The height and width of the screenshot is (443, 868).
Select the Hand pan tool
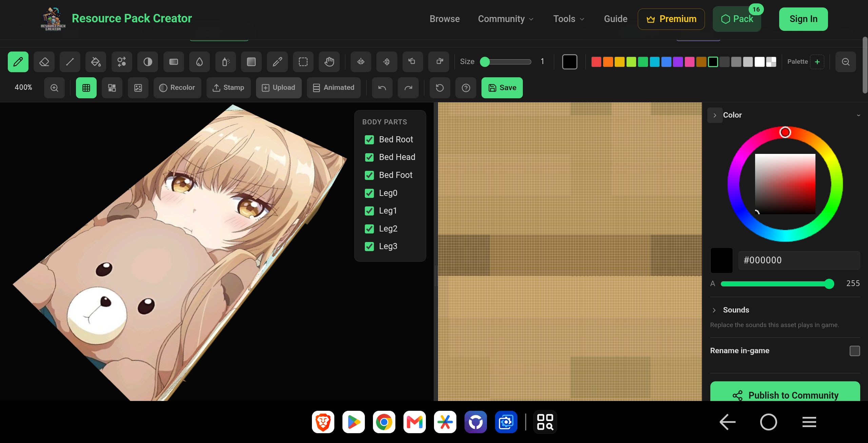(x=329, y=62)
